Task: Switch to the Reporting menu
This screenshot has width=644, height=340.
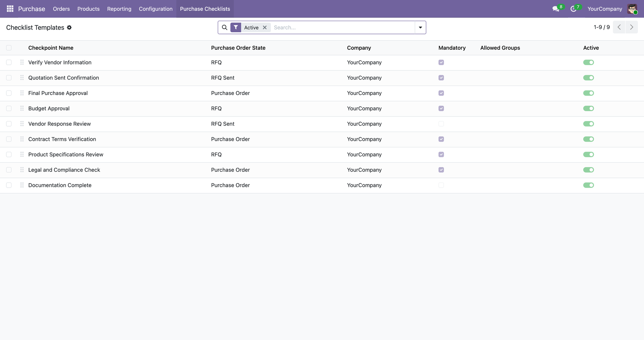Action: click(x=119, y=9)
